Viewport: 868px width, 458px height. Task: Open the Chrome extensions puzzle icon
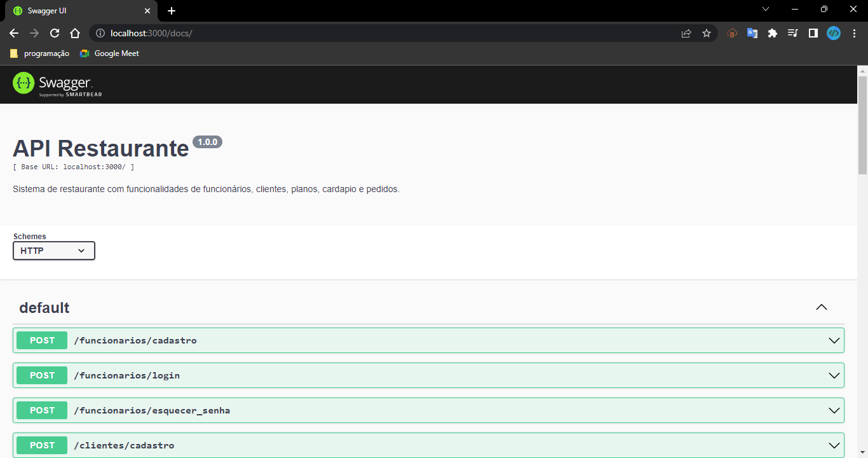click(772, 32)
